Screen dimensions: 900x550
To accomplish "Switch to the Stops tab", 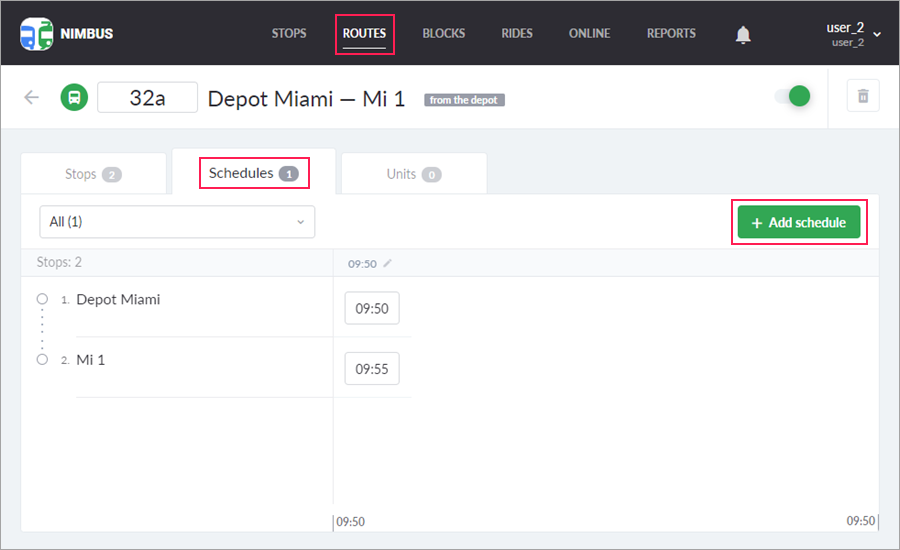I will tap(94, 173).
